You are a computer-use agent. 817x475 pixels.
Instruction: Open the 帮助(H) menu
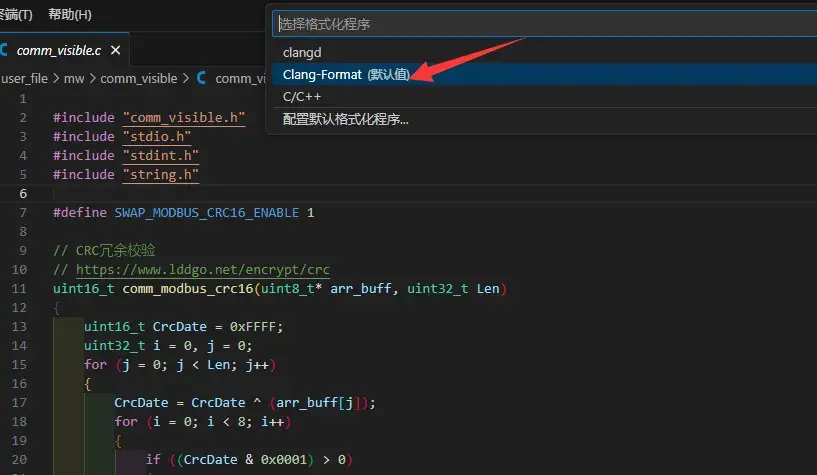(x=70, y=15)
